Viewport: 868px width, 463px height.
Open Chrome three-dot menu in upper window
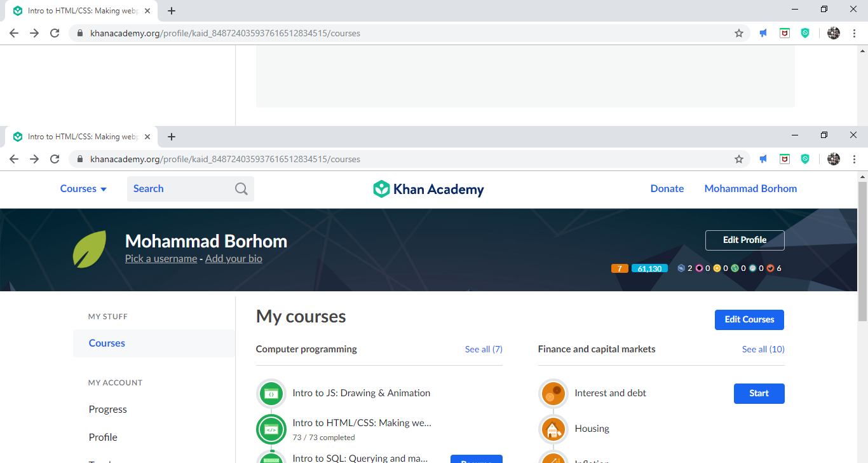[855, 33]
